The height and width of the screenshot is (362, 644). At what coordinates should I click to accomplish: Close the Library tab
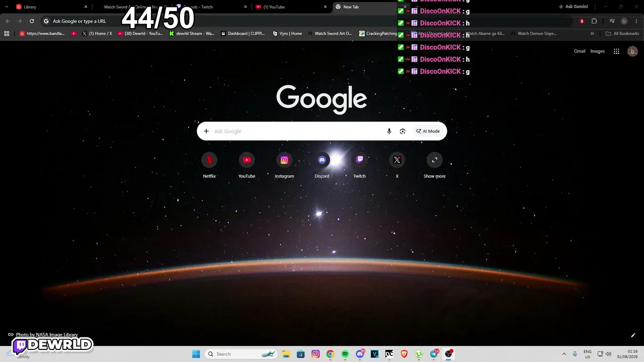coord(86,7)
